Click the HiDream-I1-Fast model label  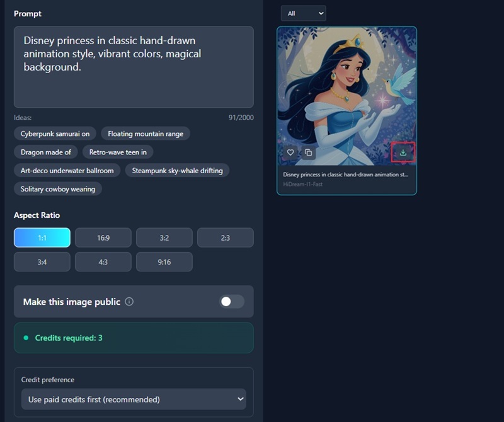click(x=303, y=184)
